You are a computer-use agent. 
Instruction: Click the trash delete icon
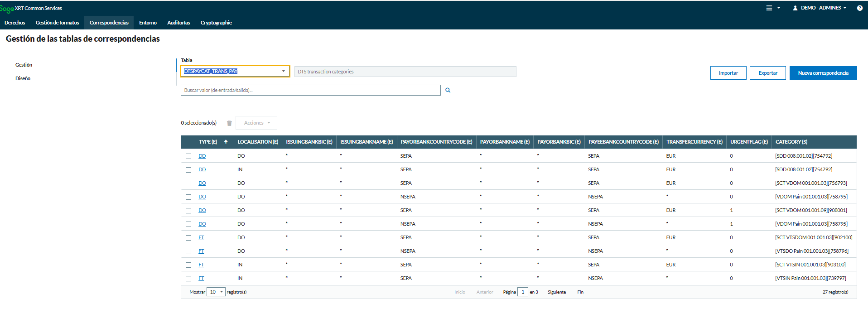(229, 123)
